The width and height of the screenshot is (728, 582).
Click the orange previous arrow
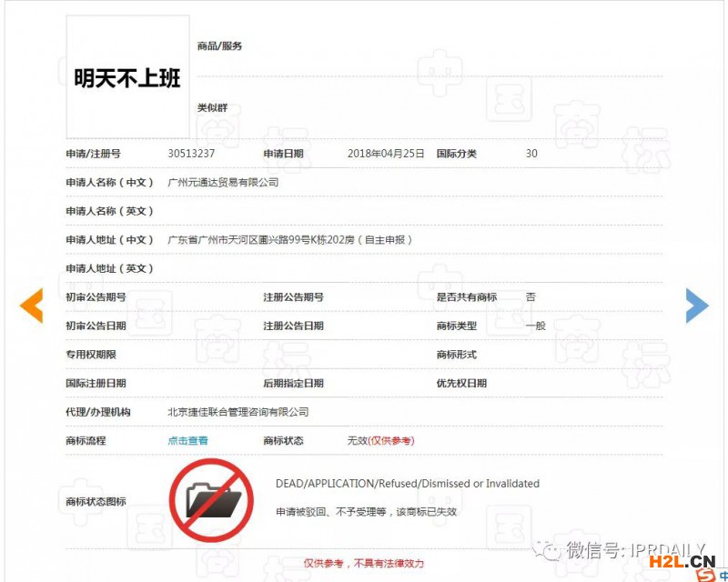pos(32,306)
